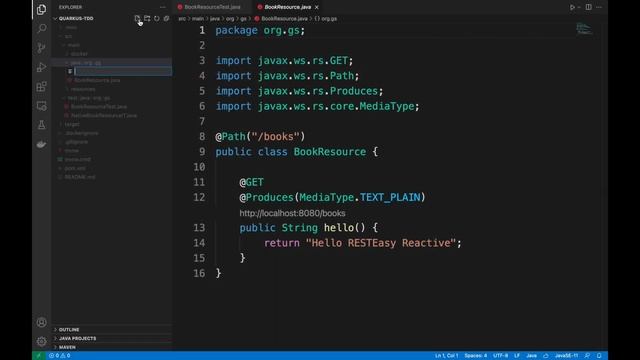
Task: Click the "Hello RESTEasy Reactive" string
Action: pyautogui.click(x=380, y=243)
